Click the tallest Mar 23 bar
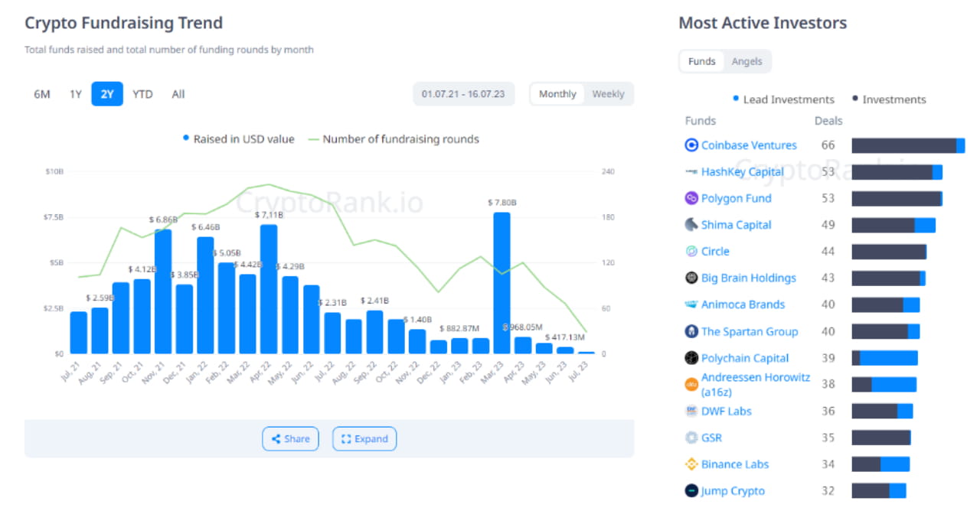 (x=501, y=283)
